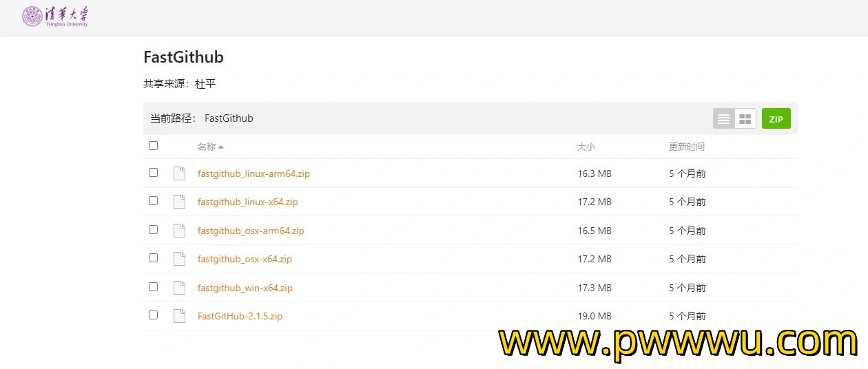Check the box for fastgithub_linux-x64.zip
Image resolution: width=868 pixels, height=369 pixels.
coord(153,200)
